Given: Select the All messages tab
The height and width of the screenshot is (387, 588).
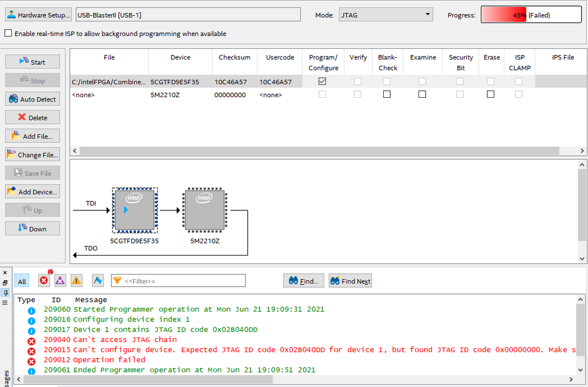Looking at the screenshot, I should click(22, 282).
